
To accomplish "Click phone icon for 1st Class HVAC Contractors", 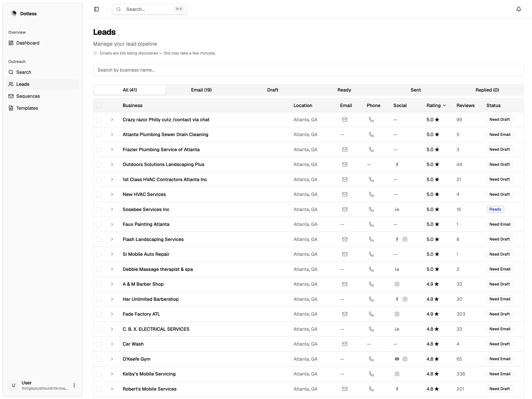I will pyautogui.click(x=371, y=179).
